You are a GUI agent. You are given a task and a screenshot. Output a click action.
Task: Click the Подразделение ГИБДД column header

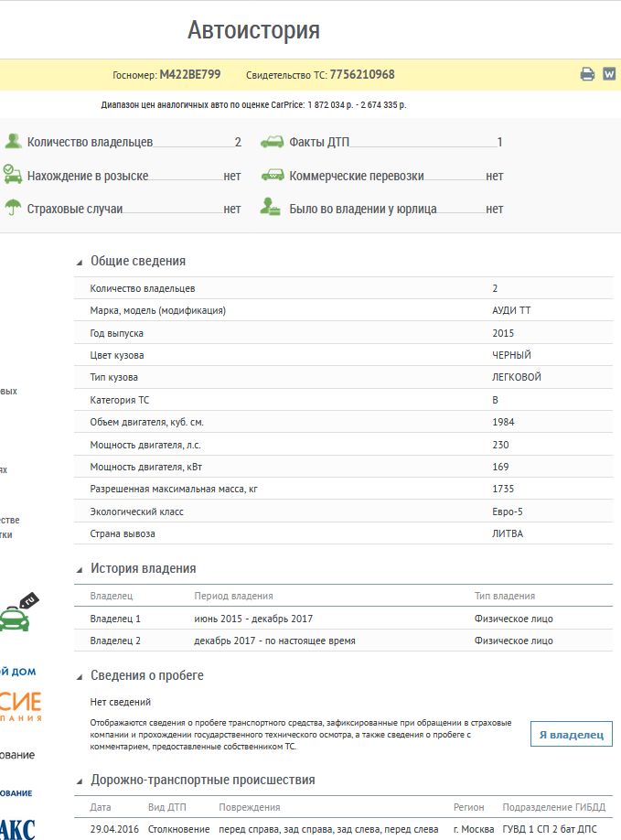554,807
